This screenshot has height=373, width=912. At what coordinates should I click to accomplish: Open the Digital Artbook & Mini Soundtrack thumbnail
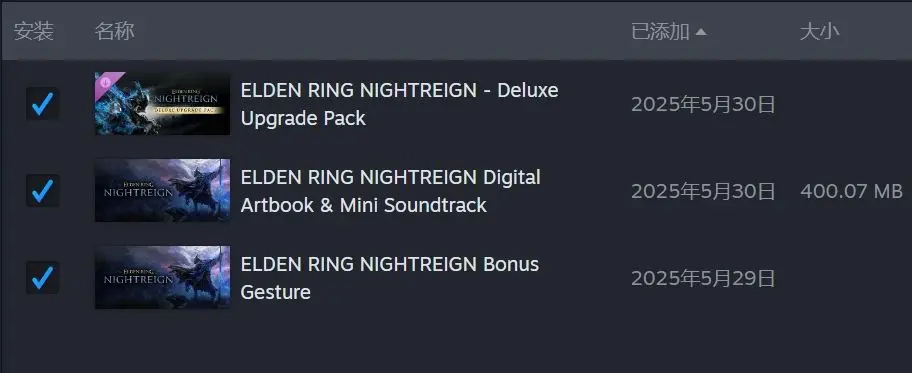[162, 190]
